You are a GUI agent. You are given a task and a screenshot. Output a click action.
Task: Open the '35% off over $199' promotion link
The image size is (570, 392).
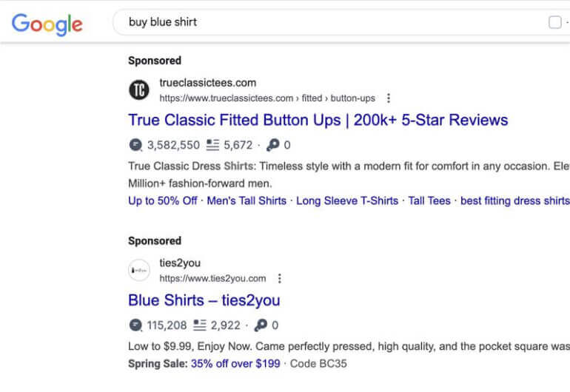click(x=235, y=363)
